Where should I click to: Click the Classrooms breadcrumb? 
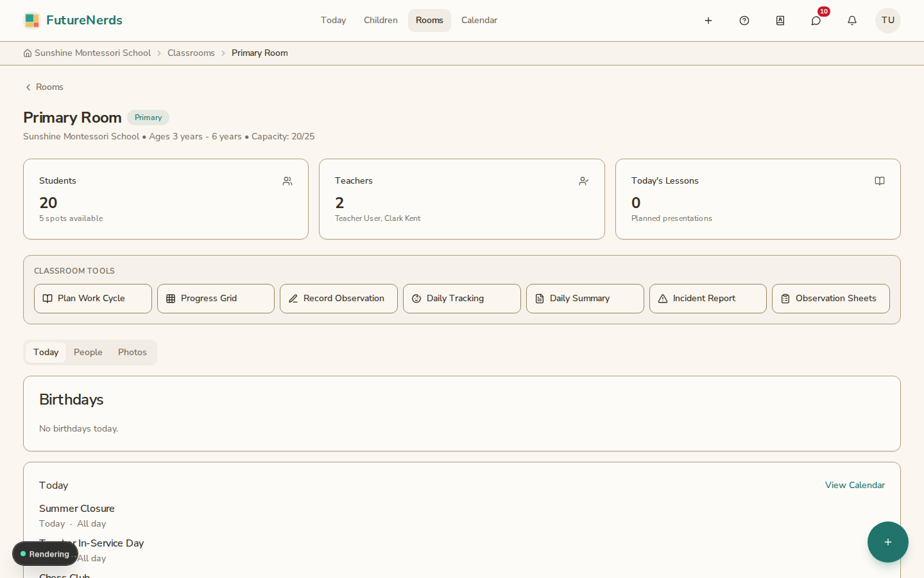pos(191,53)
